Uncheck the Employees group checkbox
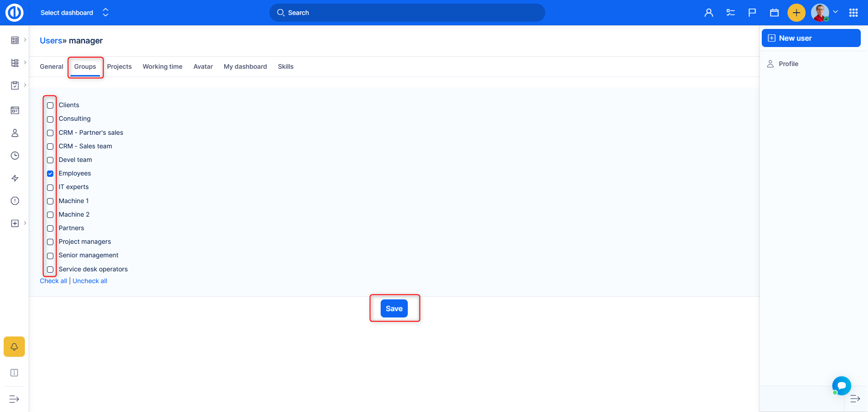 click(x=50, y=174)
